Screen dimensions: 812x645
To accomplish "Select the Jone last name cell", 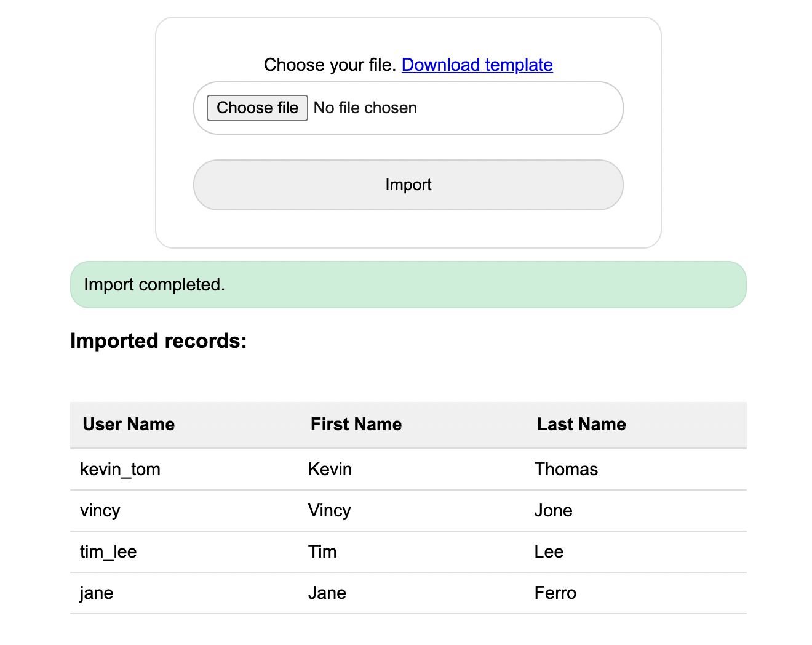I will [552, 510].
